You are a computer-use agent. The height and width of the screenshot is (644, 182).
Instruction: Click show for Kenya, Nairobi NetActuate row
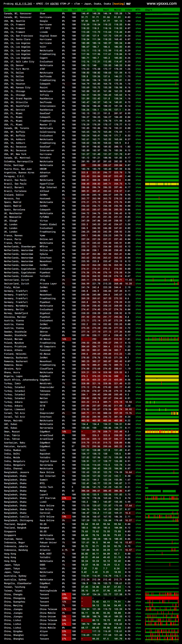(138, 421)
